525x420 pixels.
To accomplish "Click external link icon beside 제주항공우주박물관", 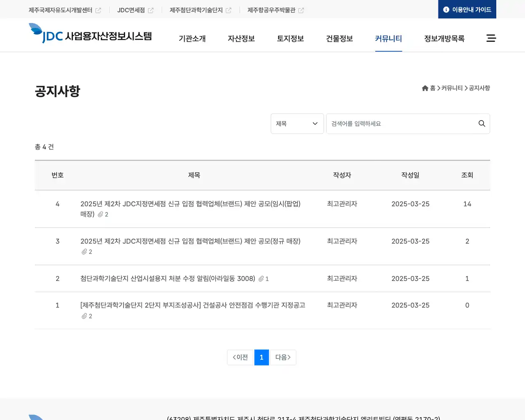I will 301,10.
